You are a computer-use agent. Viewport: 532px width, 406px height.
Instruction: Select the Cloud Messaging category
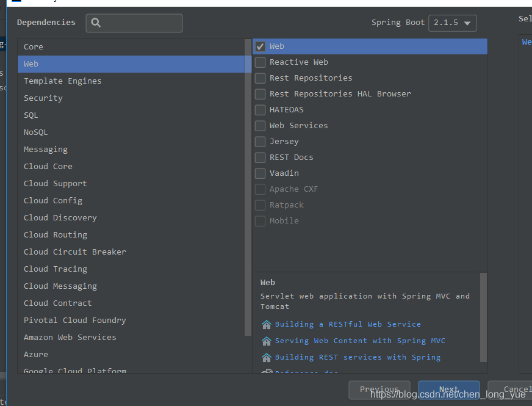(132, 286)
